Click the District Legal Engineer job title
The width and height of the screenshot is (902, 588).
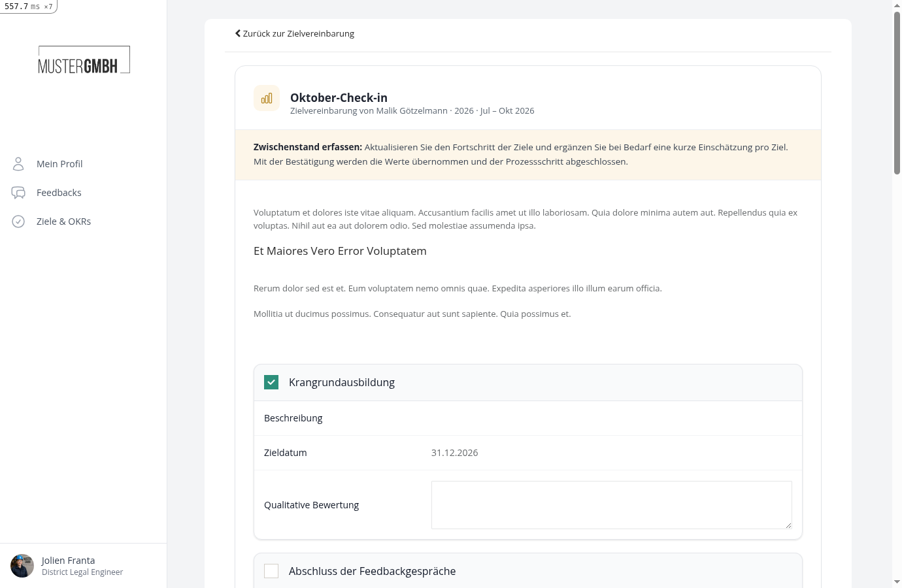pyautogui.click(x=82, y=572)
